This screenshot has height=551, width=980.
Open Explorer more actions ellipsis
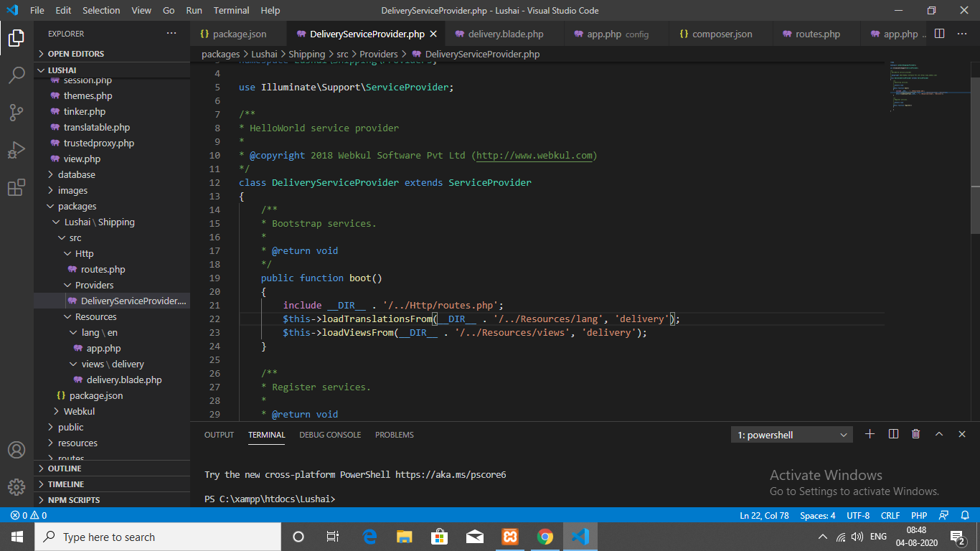coord(171,34)
